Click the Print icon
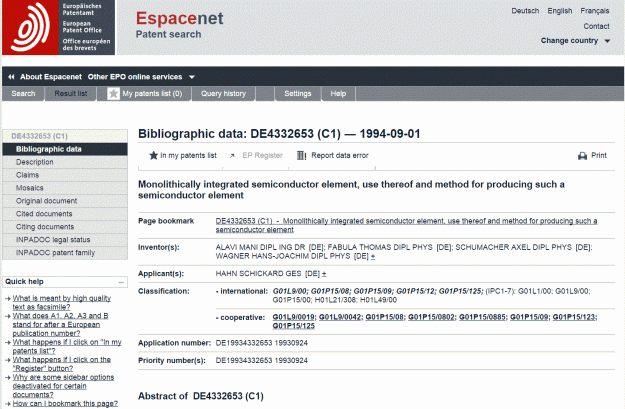Image resolution: width=625 pixels, height=409 pixels. pyautogui.click(x=582, y=156)
